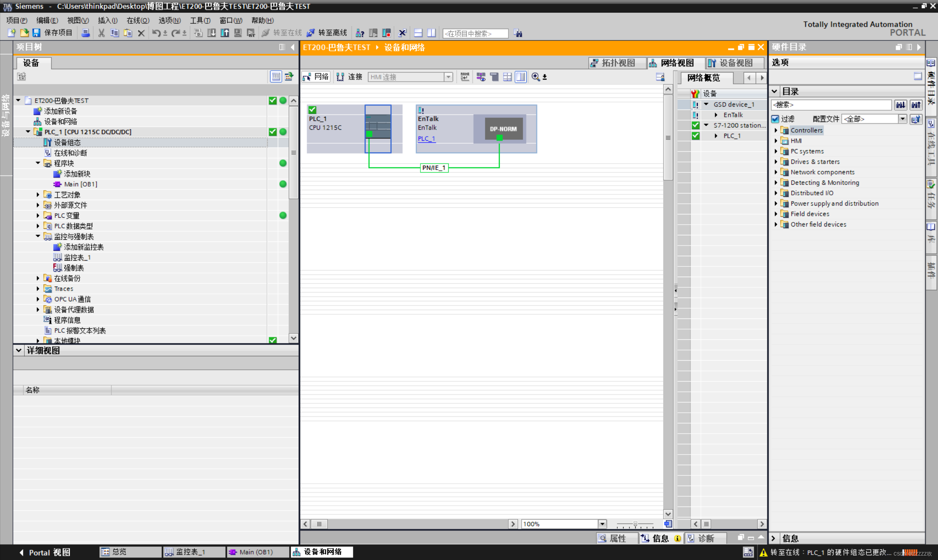This screenshot has height=560, width=938.
Task: Click the accessible devices icon
Action: click(360, 33)
